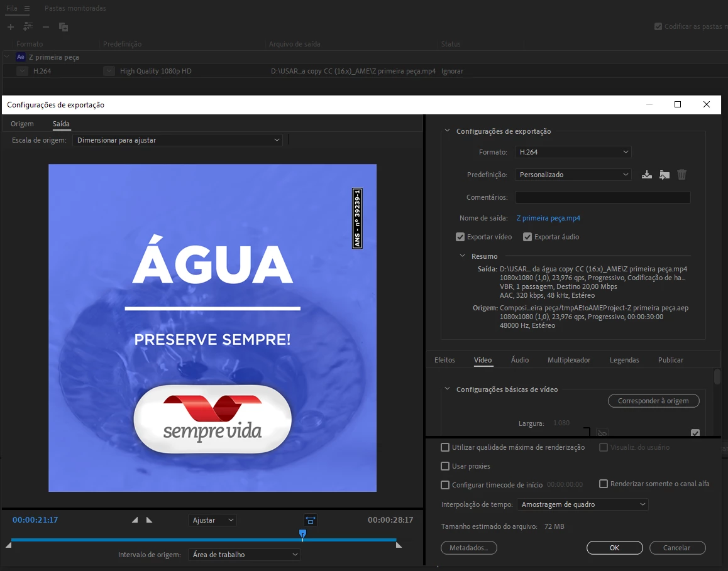Click the remove minus icon in queue
Viewport: 728px width, 571px height.
(x=45, y=27)
